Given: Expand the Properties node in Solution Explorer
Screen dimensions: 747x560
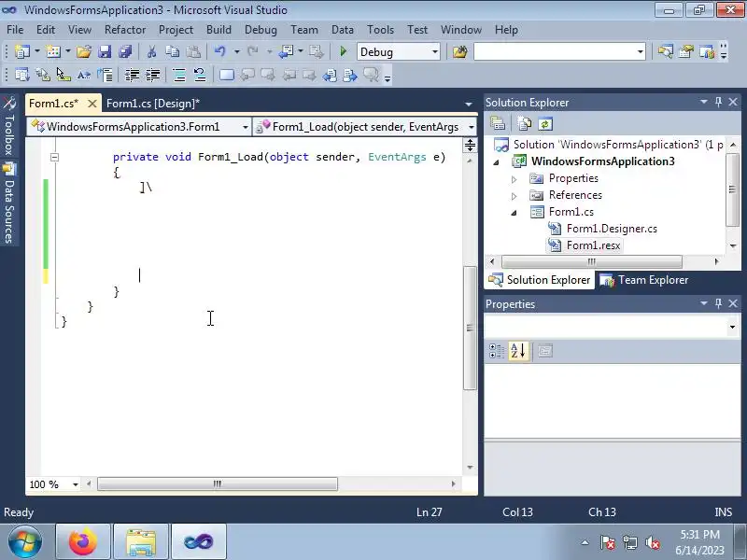Looking at the screenshot, I should tap(514, 179).
